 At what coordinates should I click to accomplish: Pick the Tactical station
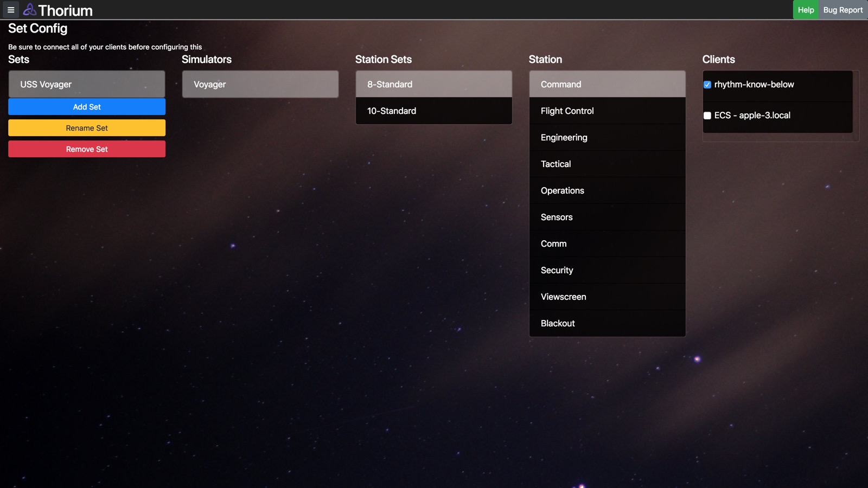pos(608,164)
